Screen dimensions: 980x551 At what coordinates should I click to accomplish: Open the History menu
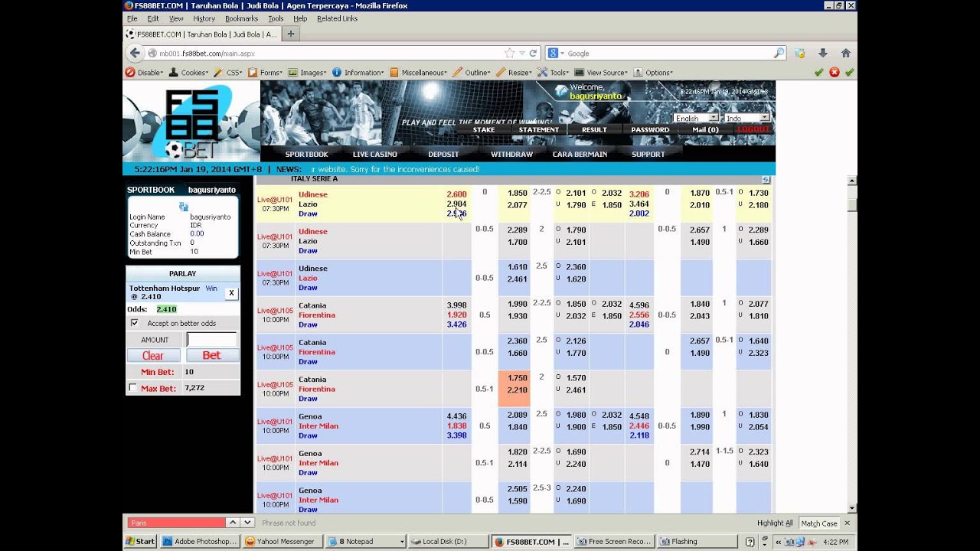[204, 18]
